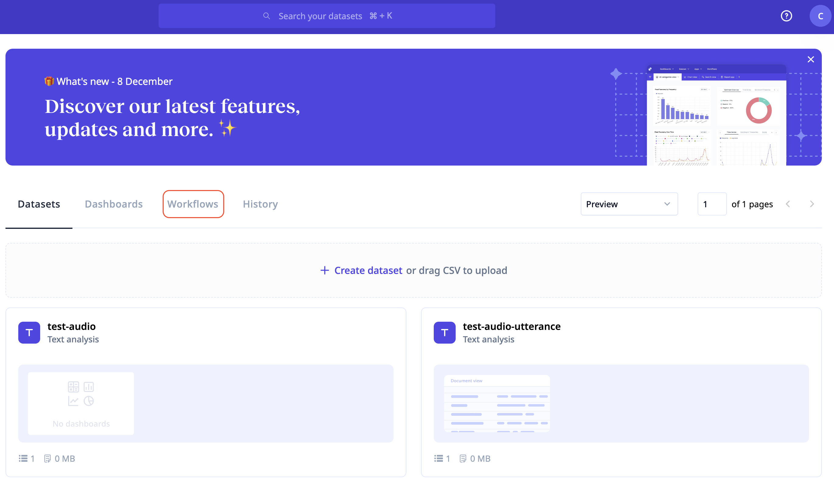
Task: Click the test-audio-utterance T dataset icon
Action: coord(444,332)
